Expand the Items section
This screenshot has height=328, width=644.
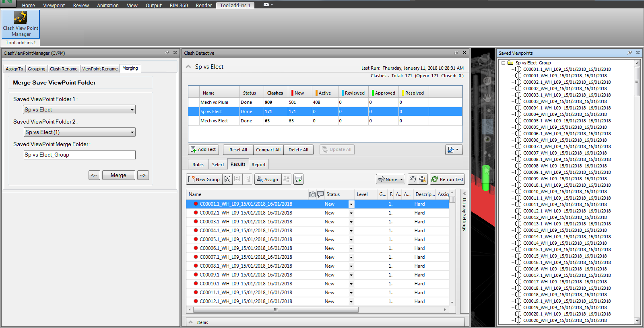190,322
